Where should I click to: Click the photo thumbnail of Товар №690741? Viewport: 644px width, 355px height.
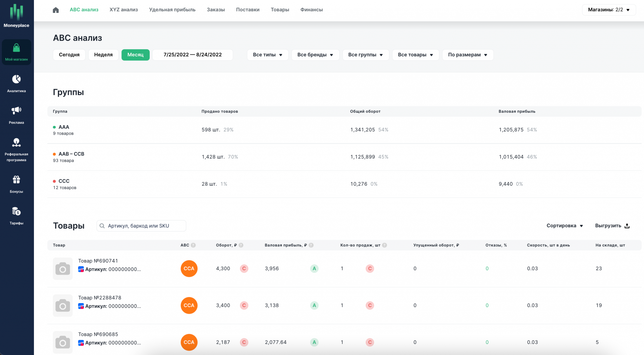(63, 269)
